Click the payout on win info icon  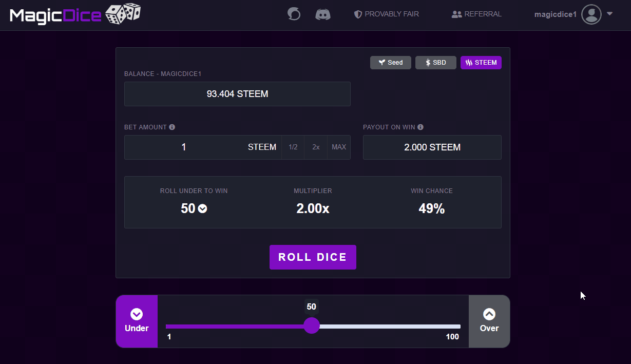point(420,127)
